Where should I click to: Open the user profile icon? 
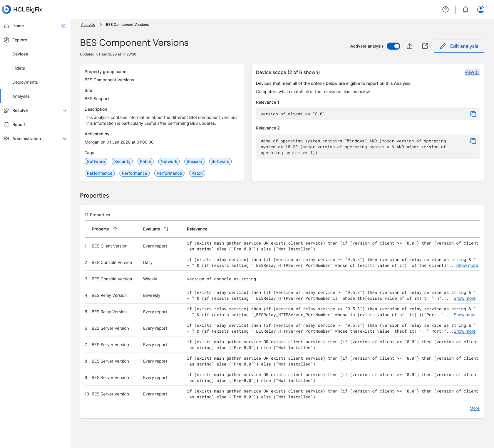tap(481, 9)
